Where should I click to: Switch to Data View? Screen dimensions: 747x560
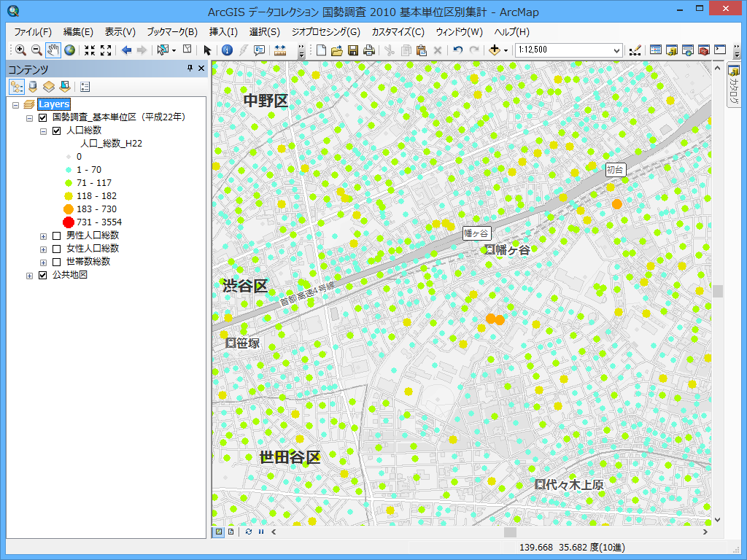tap(219, 532)
